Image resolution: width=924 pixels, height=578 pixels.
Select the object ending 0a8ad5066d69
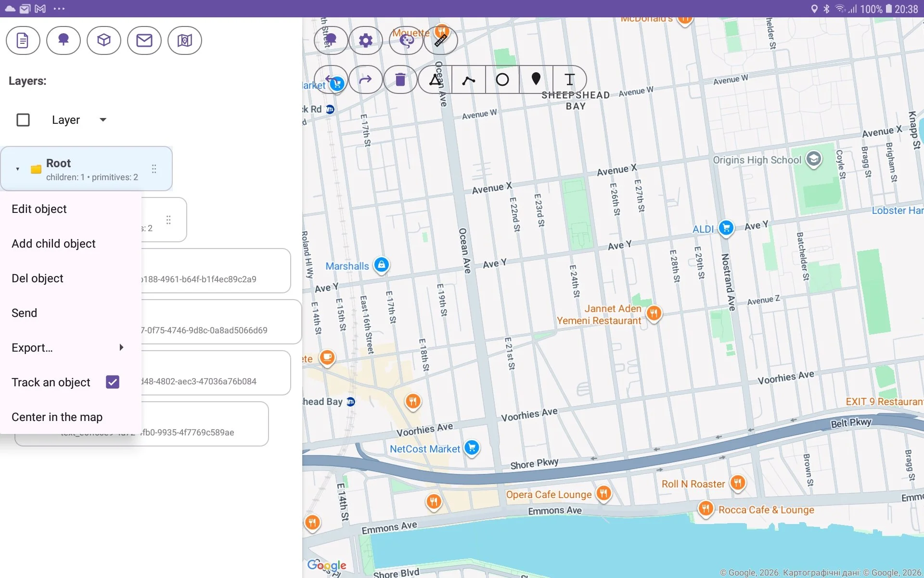[221, 322]
